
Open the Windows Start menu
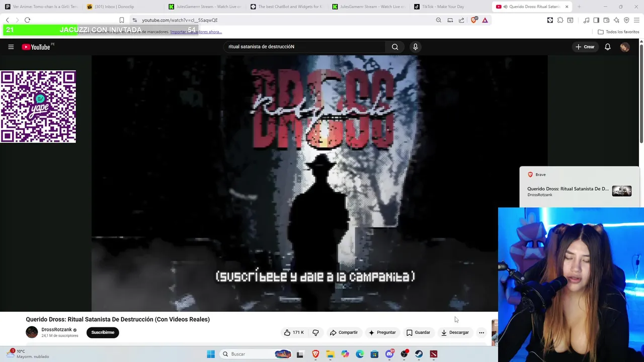tap(211, 354)
